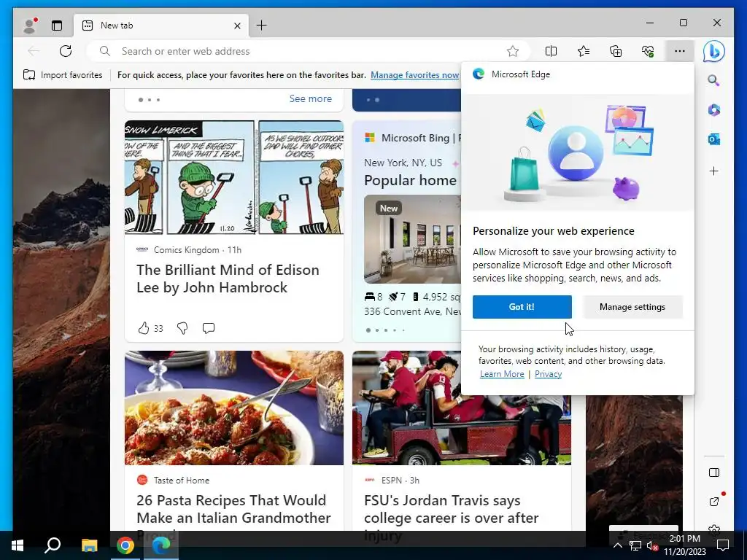This screenshot has width=747, height=560.
Task: Open the Collections icon
Action: [616, 51]
